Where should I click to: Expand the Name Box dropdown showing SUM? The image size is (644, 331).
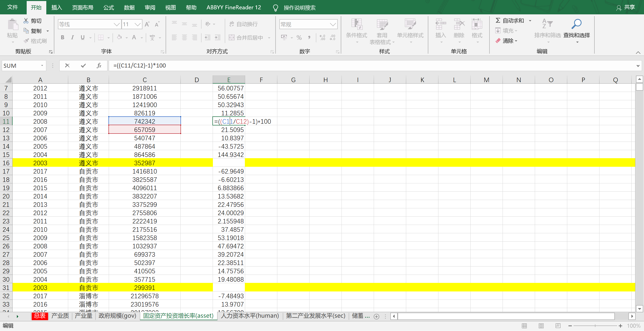pos(42,66)
